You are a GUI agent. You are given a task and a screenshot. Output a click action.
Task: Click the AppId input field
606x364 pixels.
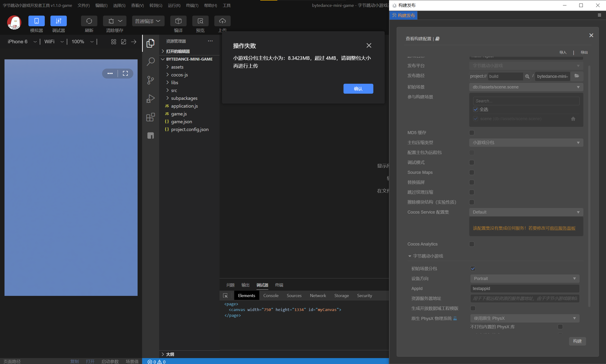[x=525, y=289]
